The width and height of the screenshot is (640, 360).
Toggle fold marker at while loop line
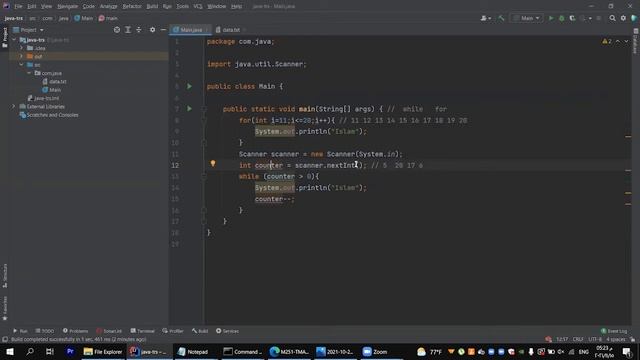click(x=204, y=176)
